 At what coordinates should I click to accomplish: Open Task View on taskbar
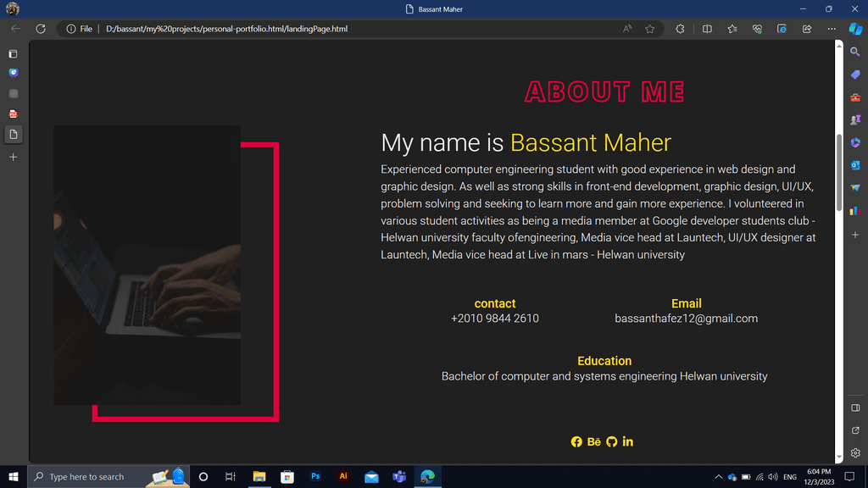[231, 476]
